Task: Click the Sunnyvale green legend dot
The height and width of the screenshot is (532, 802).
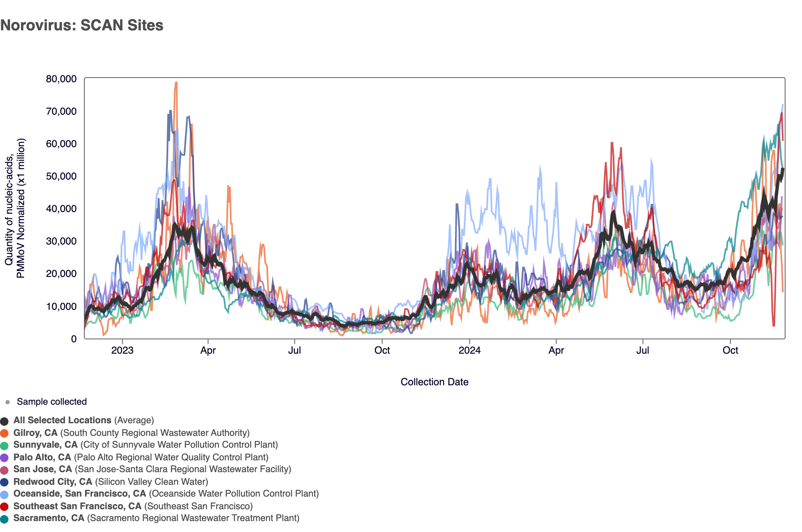Action: pyautogui.click(x=4, y=446)
